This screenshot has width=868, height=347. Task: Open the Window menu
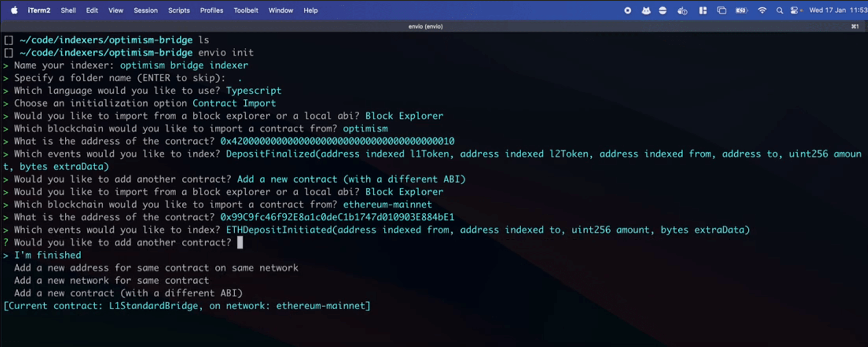pyautogui.click(x=281, y=10)
